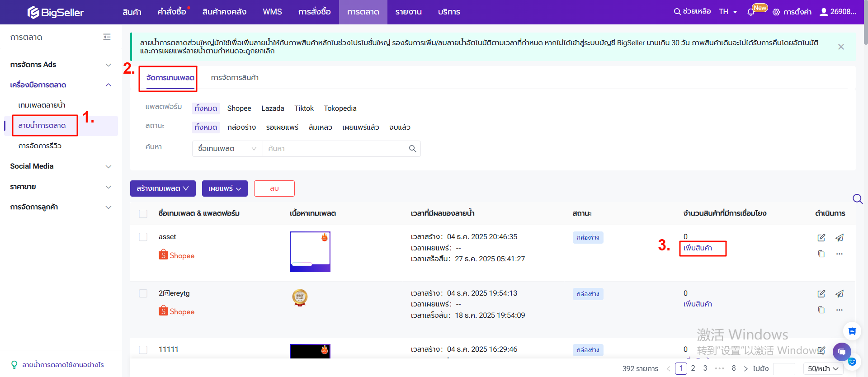Expand the Social Media sidebar section
The width and height of the screenshot is (868, 377).
(x=61, y=166)
